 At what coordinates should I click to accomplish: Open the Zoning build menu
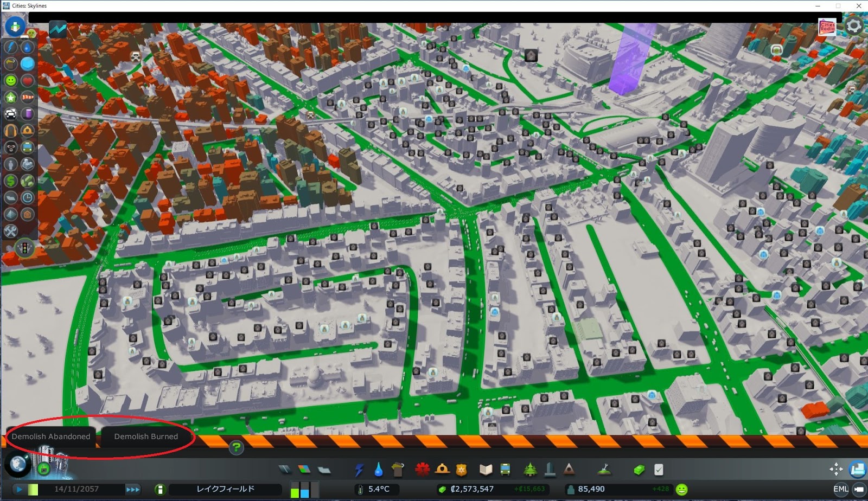click(304, 470)
